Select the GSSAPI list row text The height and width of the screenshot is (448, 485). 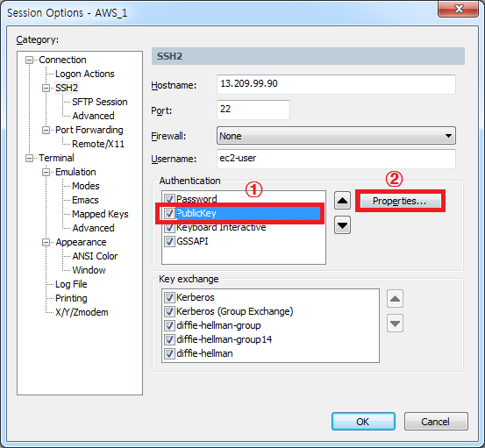[192, 241]
